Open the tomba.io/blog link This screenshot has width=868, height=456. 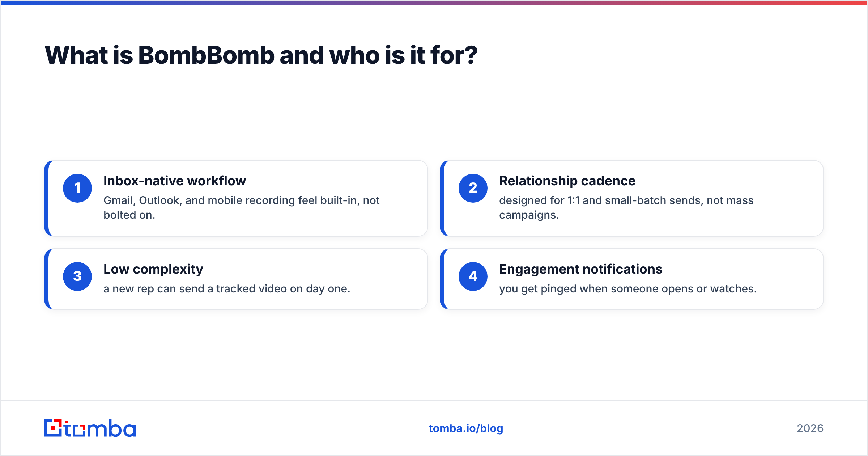tap(466, 428)
